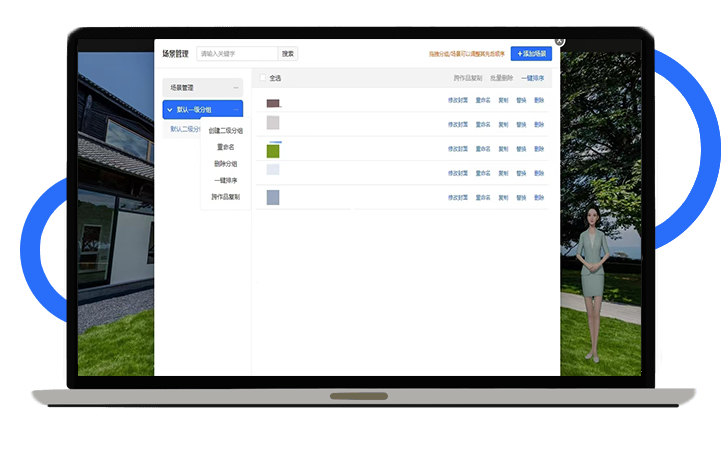Screen dimensions: 728x460
Task: Click the three-dot icon on 默认一级分组
Action: coord(236,110)
